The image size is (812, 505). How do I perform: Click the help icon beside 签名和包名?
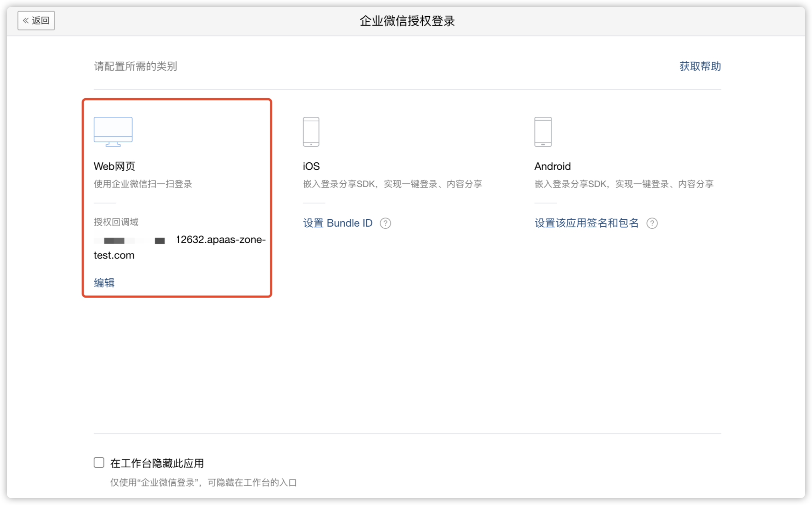(x=652, y=223)
